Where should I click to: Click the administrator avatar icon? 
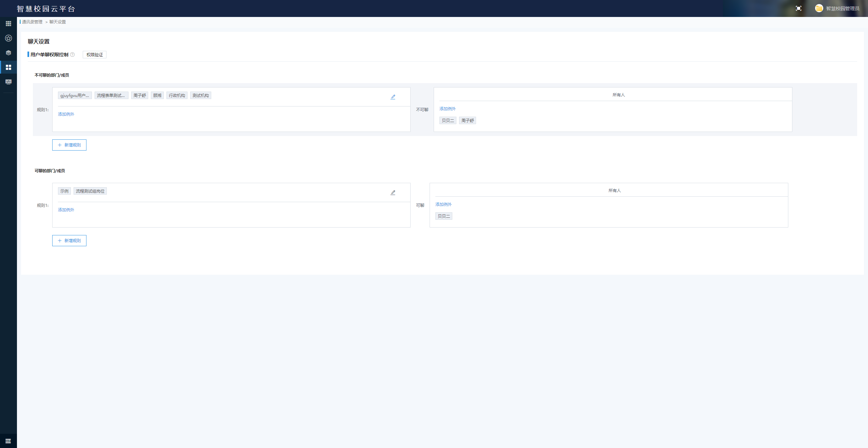click(x=819, y=8)
